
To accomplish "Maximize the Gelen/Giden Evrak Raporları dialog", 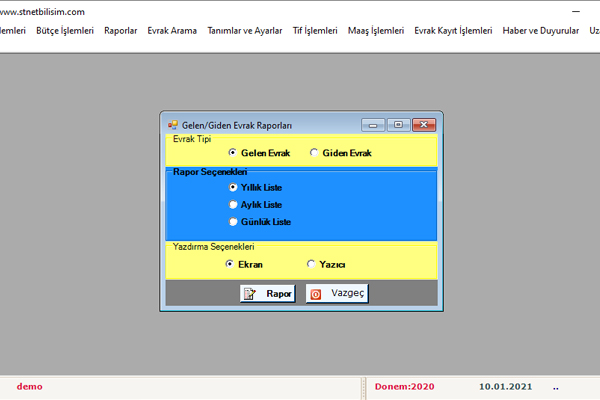I will point(398,125).
